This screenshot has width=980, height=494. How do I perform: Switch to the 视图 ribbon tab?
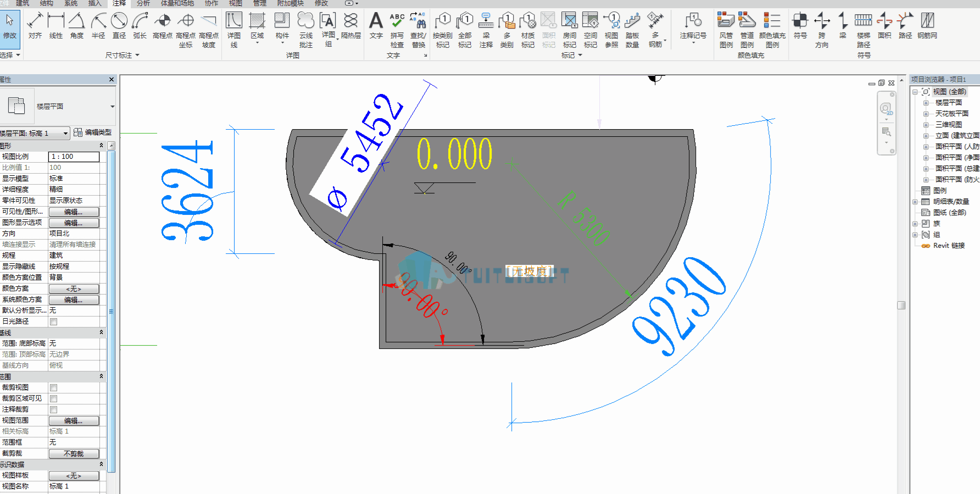coord(236,3)
